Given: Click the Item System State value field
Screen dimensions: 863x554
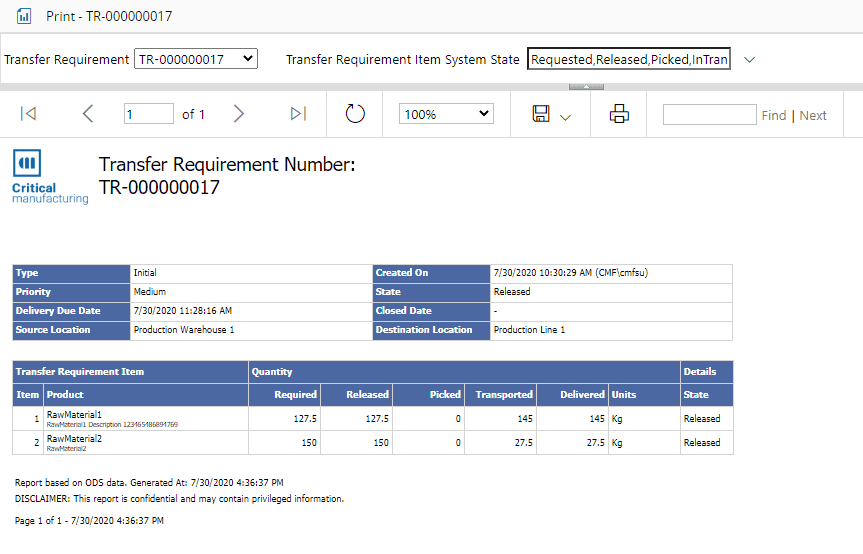Looking at the screenshot, I should (x=629, y=59).
